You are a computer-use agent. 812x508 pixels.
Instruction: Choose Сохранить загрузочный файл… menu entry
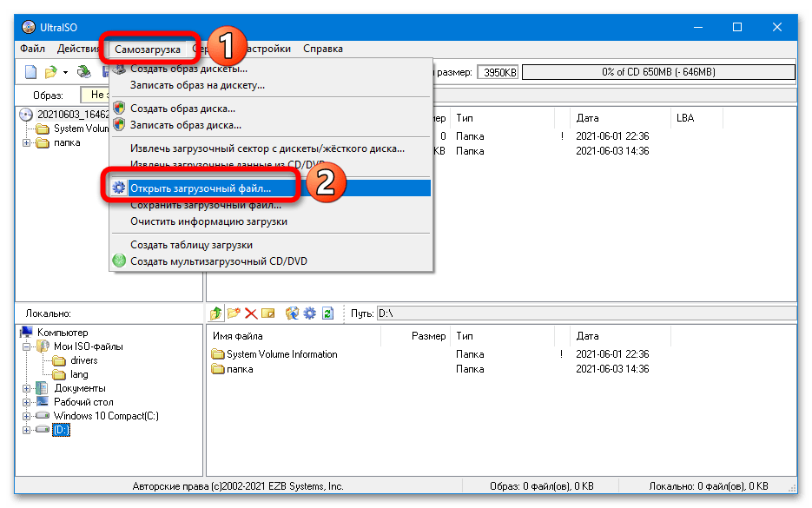pyautogui.click(x=271, y=205)
